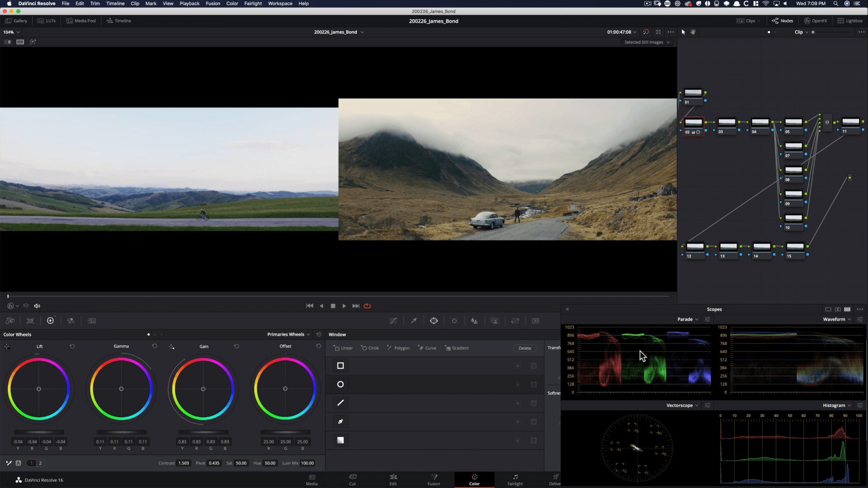Open the Fusion menu in menu bar
Image resolution: width=868 pixels, height=488 pixels.
(213, 3)
